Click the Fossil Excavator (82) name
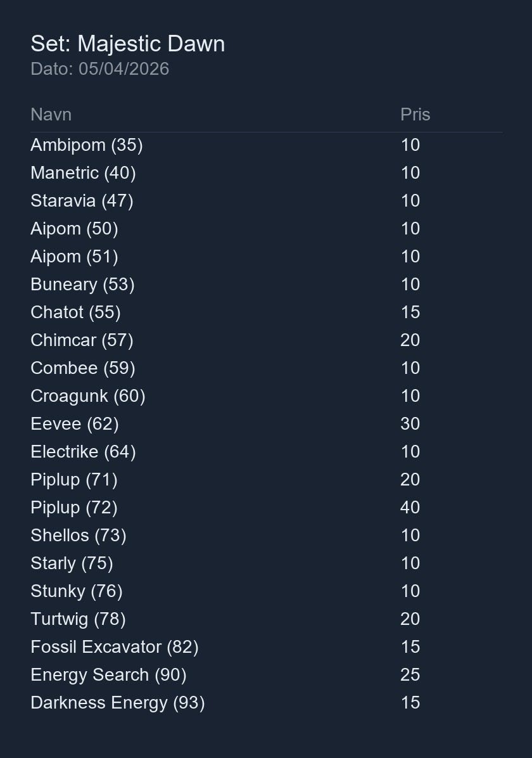The image size is (532, 758). coord(115,647)
